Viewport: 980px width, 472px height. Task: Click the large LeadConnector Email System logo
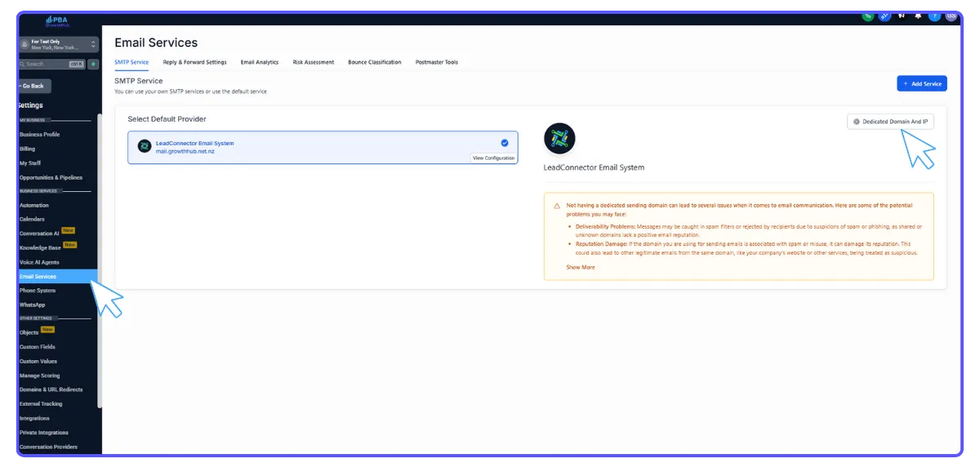point(559,139)
